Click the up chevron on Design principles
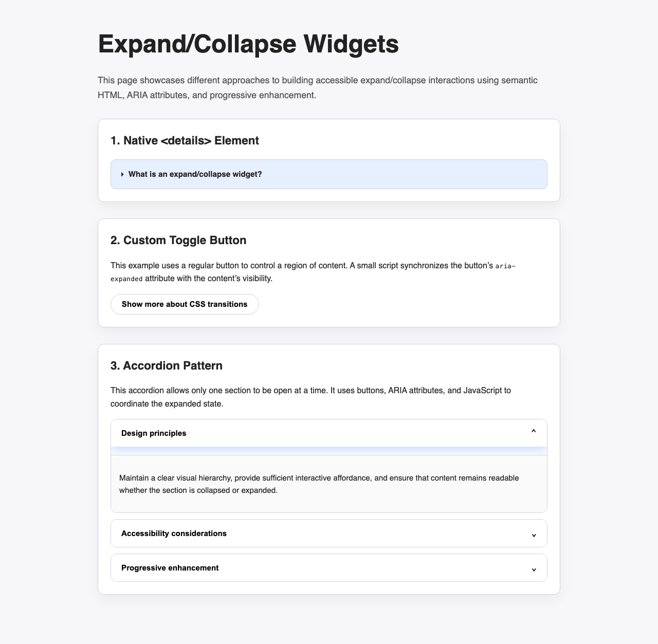This screenshot has height=644, width=658. [534, 433]
